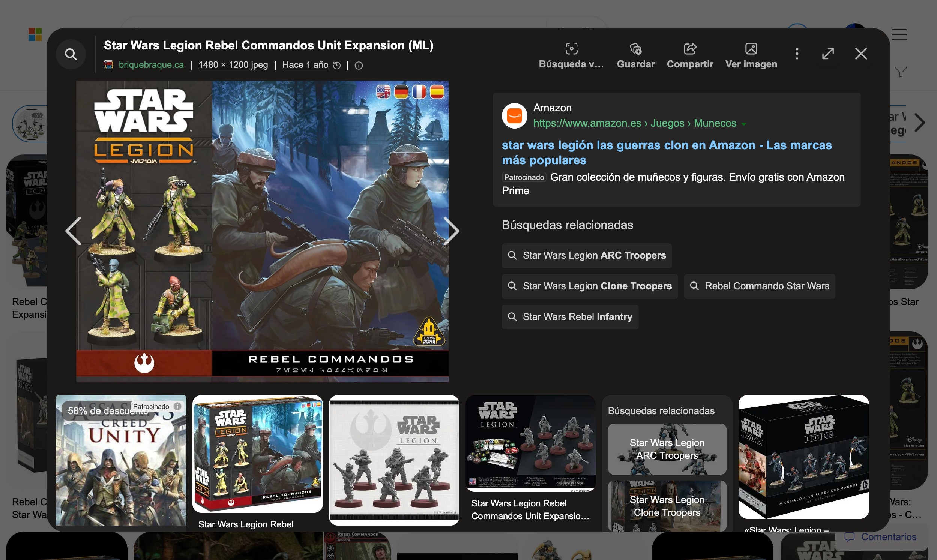937x560 pixels.
Task: Search Star Wars Legion Clone Troopers chip
Action: [x=590, y=286]
